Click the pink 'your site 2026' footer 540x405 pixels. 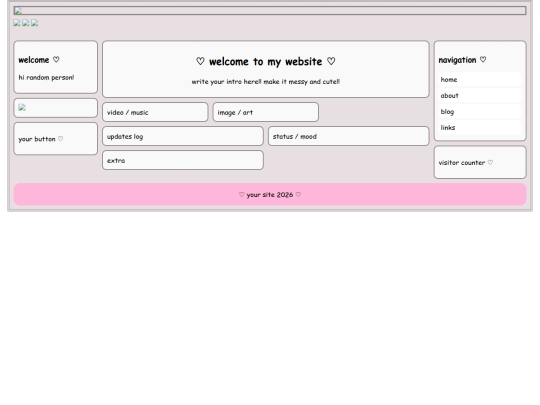[x=270, y=194]
